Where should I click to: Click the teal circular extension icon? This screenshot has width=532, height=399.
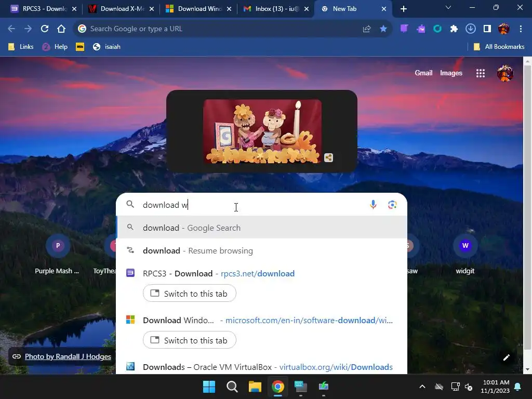point(437,29)
